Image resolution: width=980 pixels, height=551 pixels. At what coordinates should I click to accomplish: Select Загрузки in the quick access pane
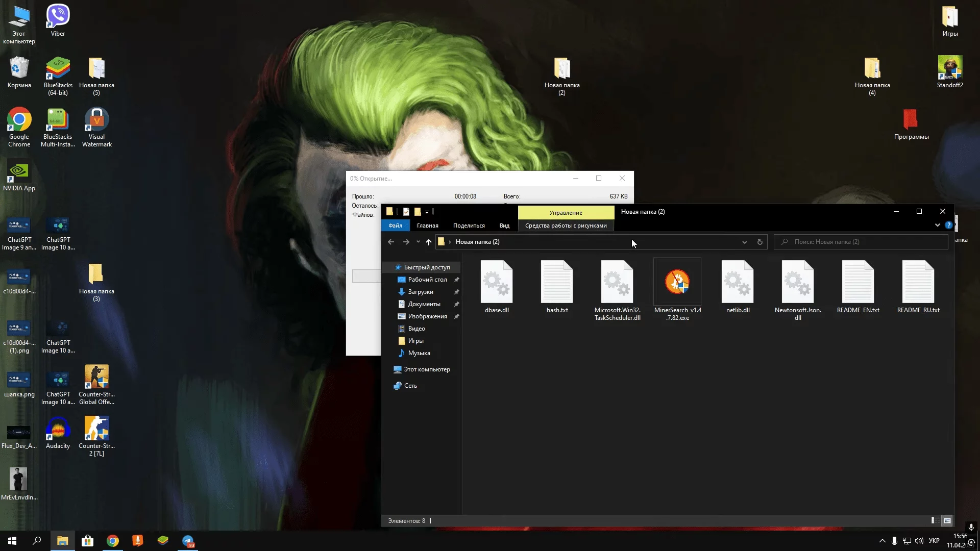click(x=421, y=292)
